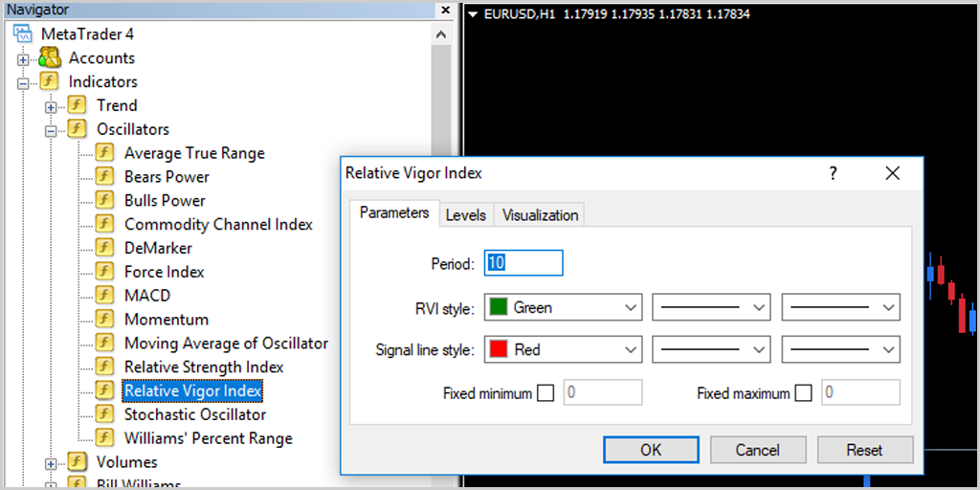Expand the Accounts tree node
The width and height of the screenshot is (980, 490).
point(23,60)
